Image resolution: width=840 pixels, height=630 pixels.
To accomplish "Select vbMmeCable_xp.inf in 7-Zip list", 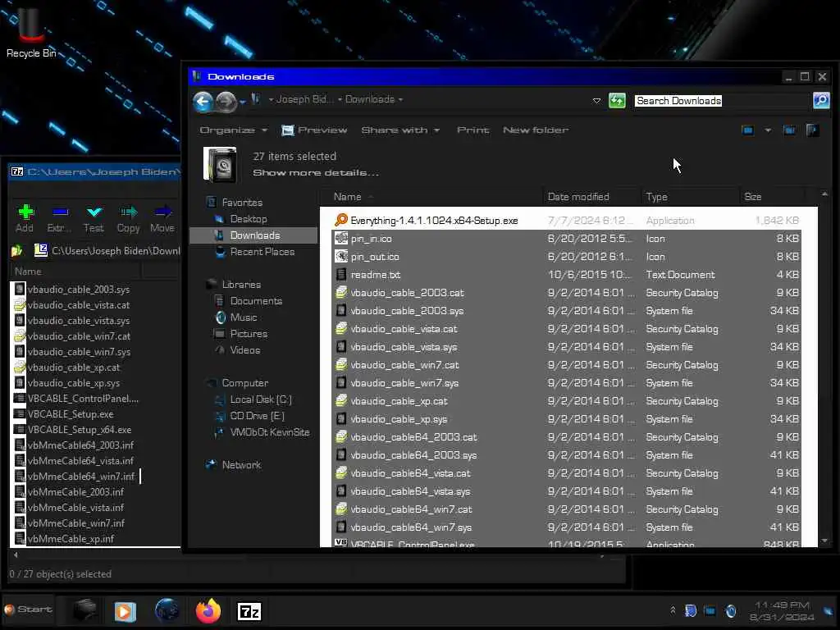I will [x=71, y=539].
